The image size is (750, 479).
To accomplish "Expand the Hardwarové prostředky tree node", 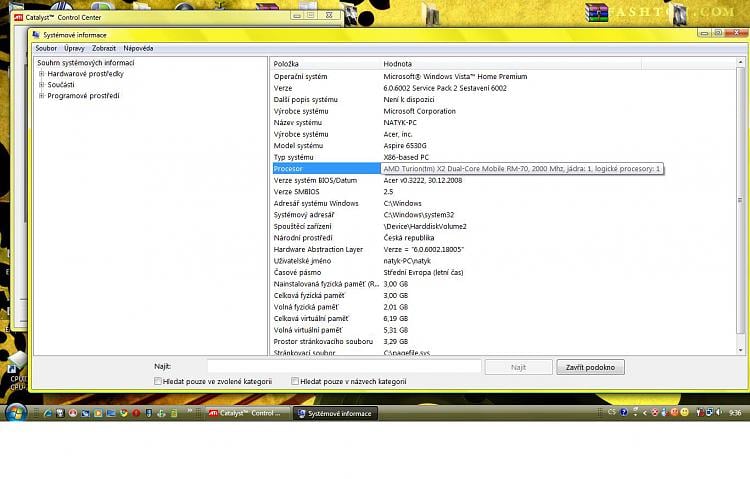I will pos(42,74).
